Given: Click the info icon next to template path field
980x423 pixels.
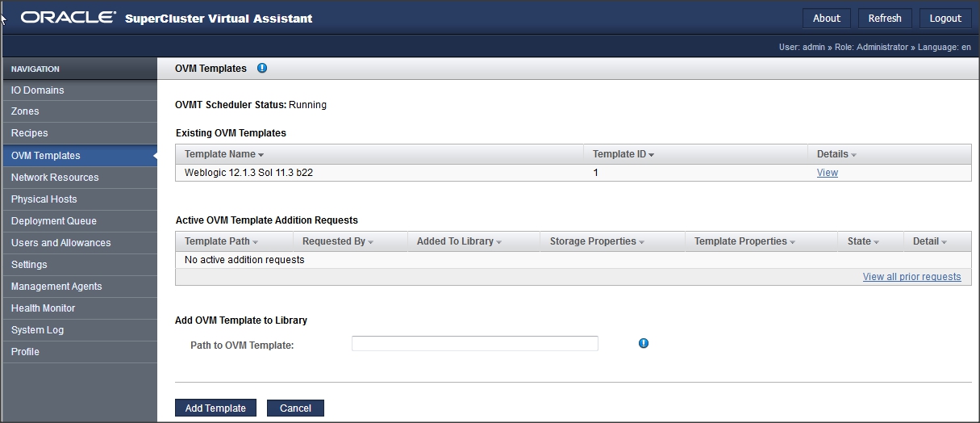Looking at the screenshot, I should 644,343.
